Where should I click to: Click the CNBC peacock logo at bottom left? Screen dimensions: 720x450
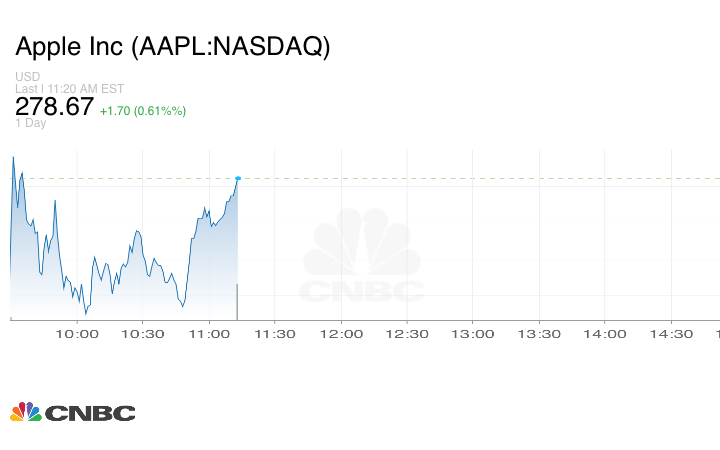72,412
